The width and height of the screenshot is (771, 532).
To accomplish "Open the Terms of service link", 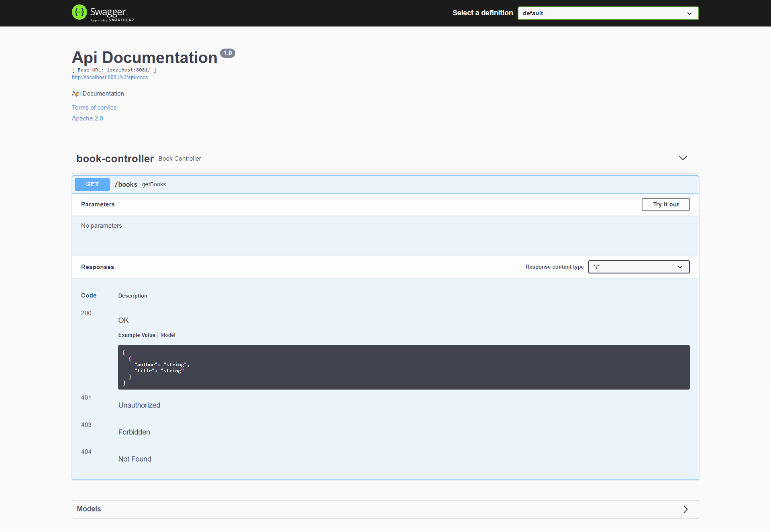I will coord(94,108).
